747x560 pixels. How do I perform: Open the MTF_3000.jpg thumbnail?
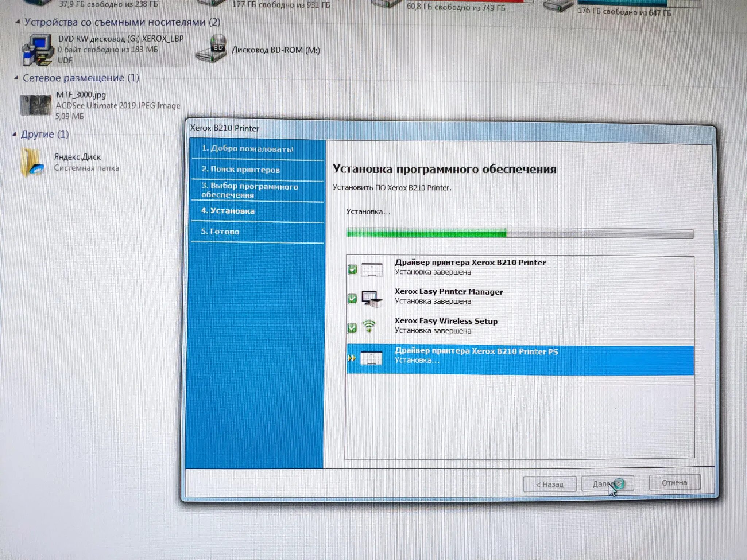tap(35, 105)
